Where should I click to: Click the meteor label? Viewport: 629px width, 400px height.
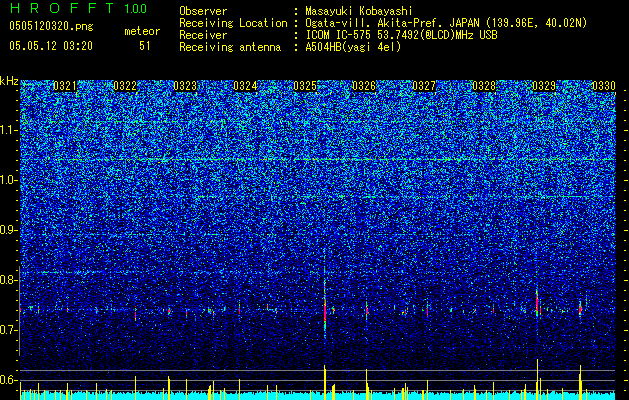pos(142,31)
